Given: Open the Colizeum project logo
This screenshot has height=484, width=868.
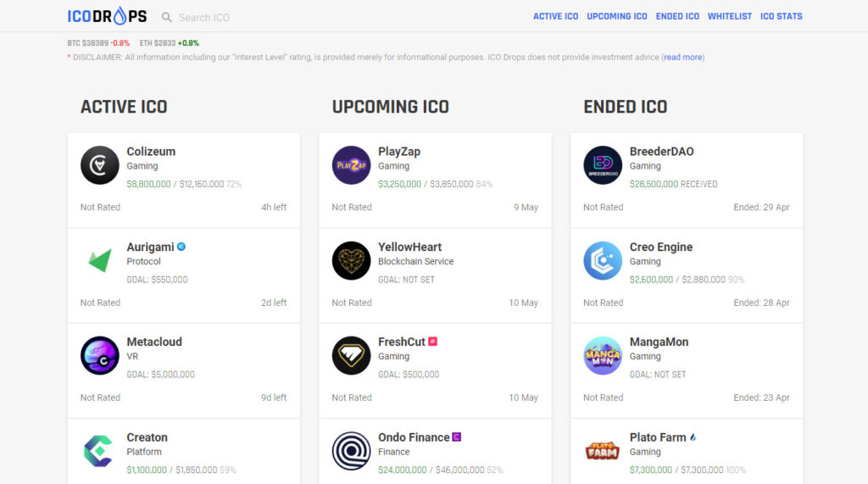Looking at the screenshot, I should [x=100, y=165].
